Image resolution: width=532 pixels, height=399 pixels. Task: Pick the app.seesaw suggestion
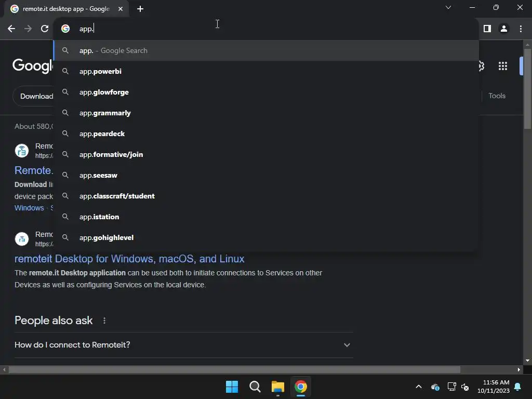[x=266, y=175]
